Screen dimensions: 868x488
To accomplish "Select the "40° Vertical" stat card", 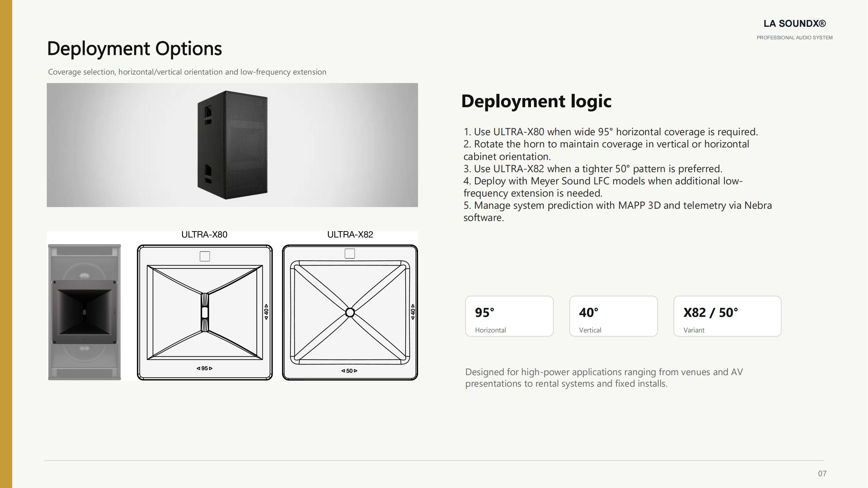I will (613, 316).
